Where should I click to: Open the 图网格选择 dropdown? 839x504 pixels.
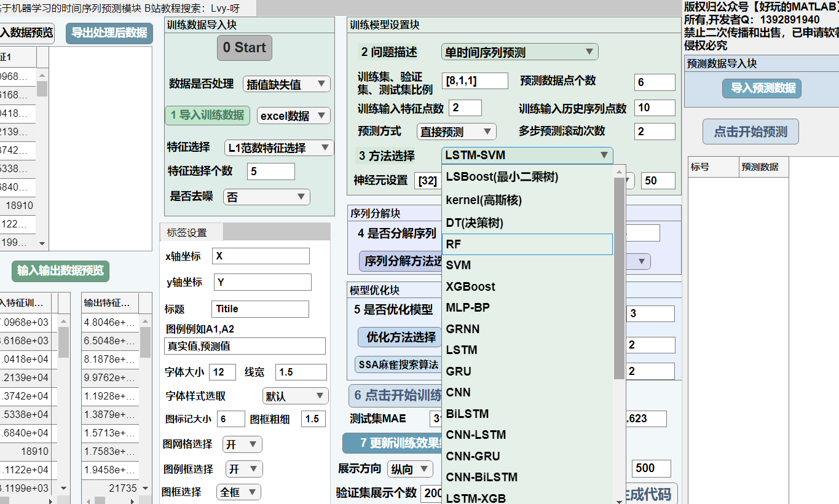(243, 444)
